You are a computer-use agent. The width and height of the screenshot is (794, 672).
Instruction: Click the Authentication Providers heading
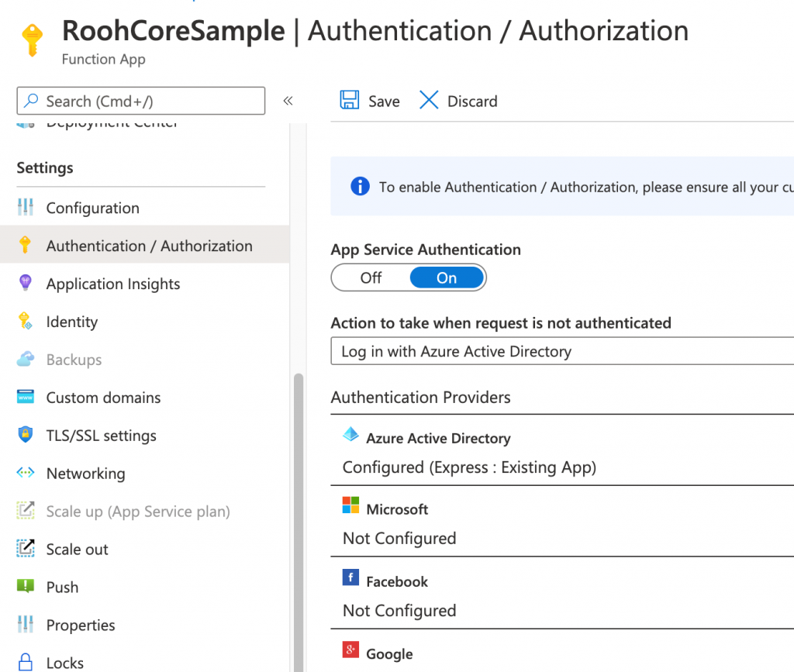tap(421, 397)
